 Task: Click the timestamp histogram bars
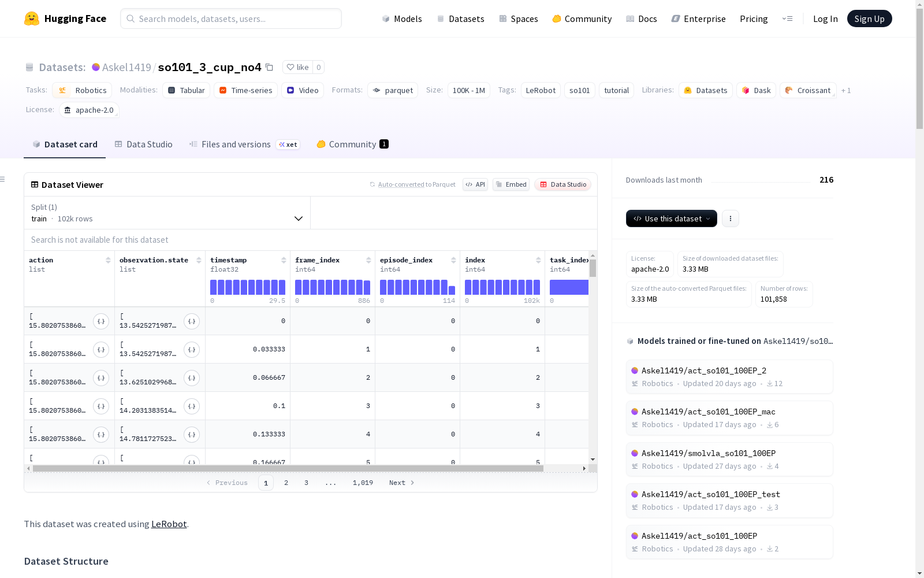pyautogui.click(x=248, y=287)
